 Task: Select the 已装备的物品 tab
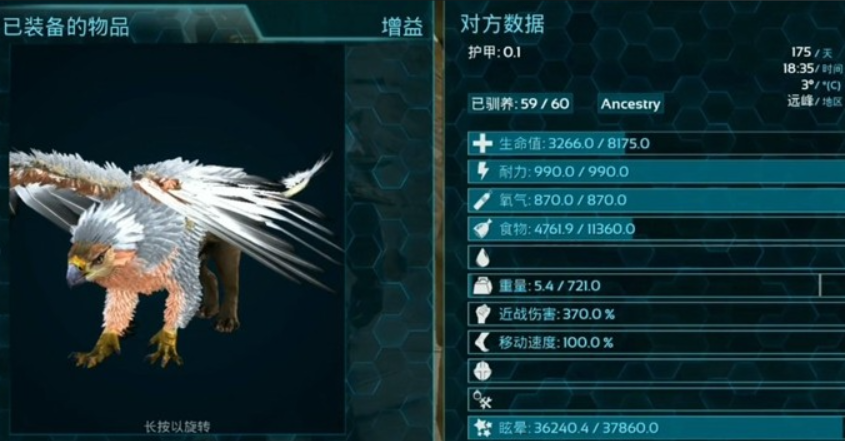[x=66, y=26]
